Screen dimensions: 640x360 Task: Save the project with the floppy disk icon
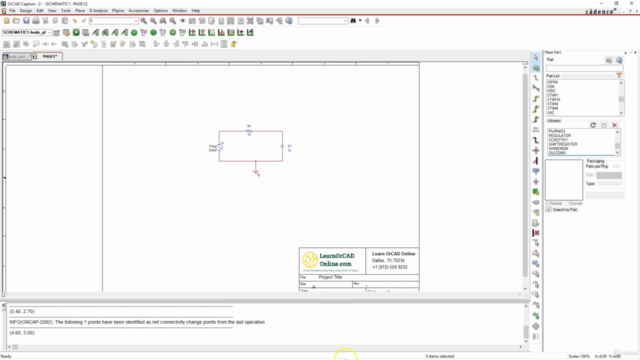coord(26,21)
